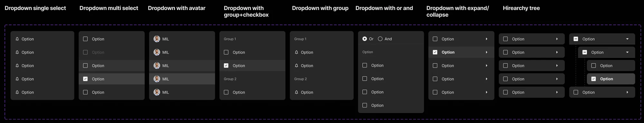The width and height of the screenshot is (644, 123).
Task: Click bell icon of second Option in single select
Action: pyautogui.click(x=17, y=52)
